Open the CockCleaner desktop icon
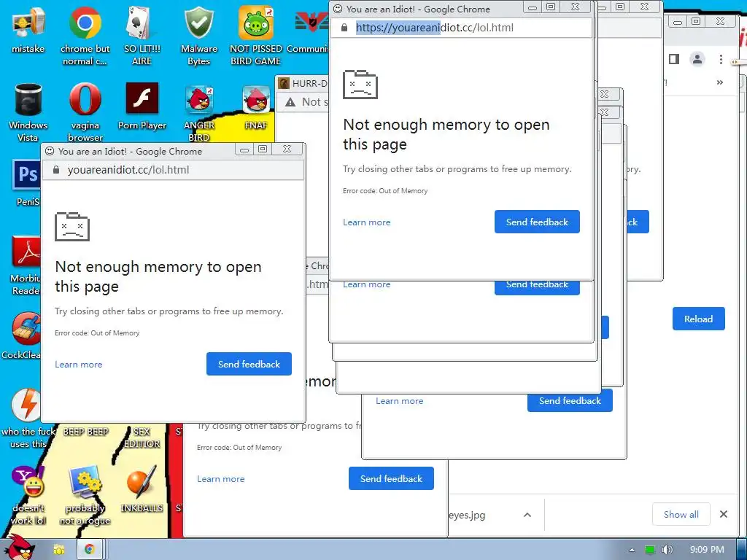The height and width of the screenshot is (560, 747). [x=22, y=335]
